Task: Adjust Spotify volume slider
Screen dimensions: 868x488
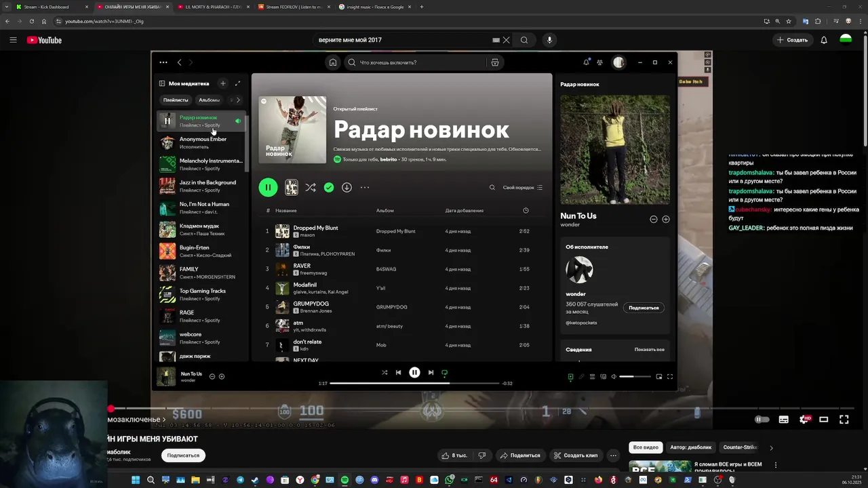Action: tap(635, 377)
